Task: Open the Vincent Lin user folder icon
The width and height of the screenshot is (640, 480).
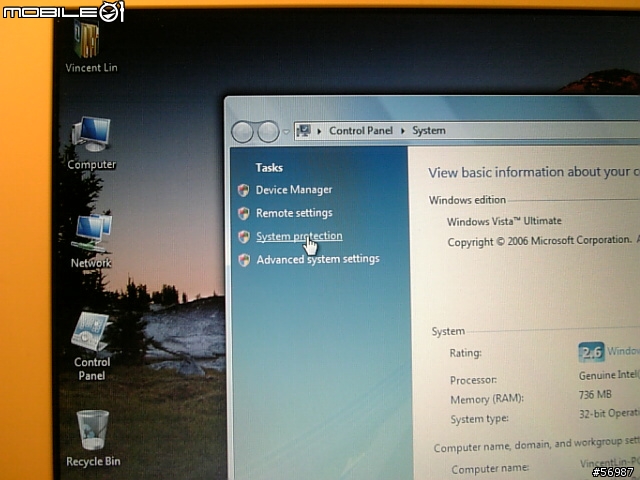Action: coord(91,47)
